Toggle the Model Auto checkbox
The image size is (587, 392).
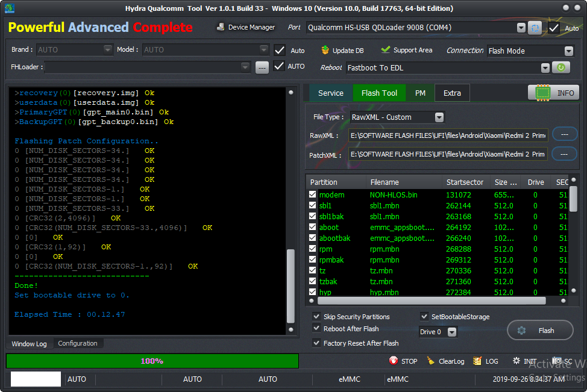click(280, 50)
